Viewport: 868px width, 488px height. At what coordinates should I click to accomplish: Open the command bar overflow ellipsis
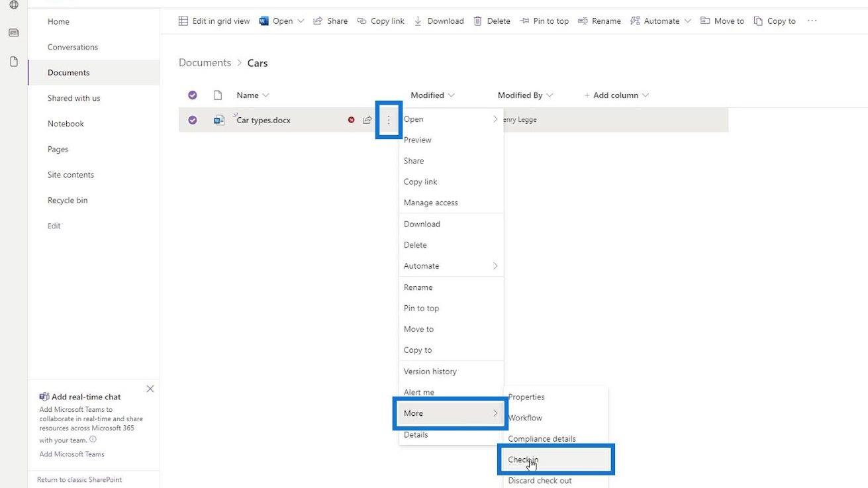tap(812, 21)
